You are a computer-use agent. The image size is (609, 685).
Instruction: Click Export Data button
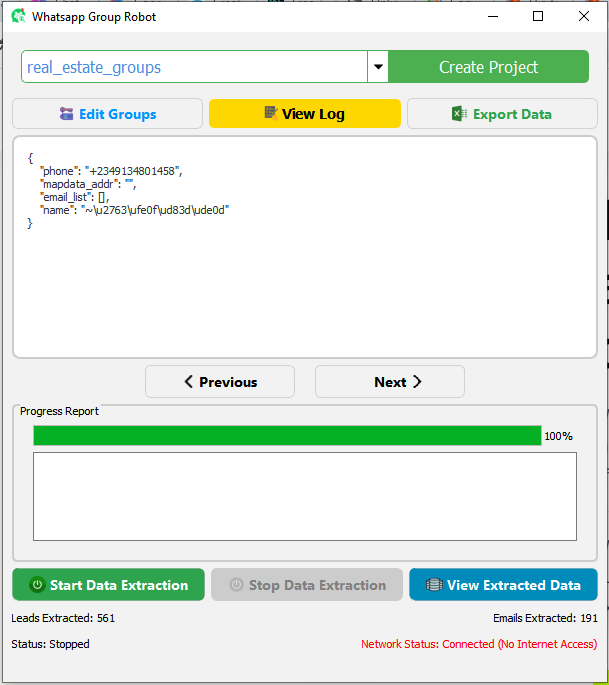502,114
